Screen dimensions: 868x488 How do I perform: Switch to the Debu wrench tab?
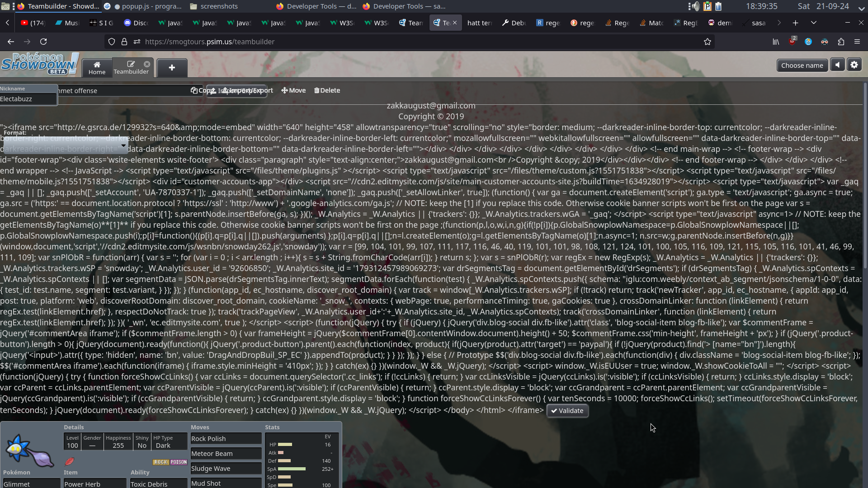514,23
